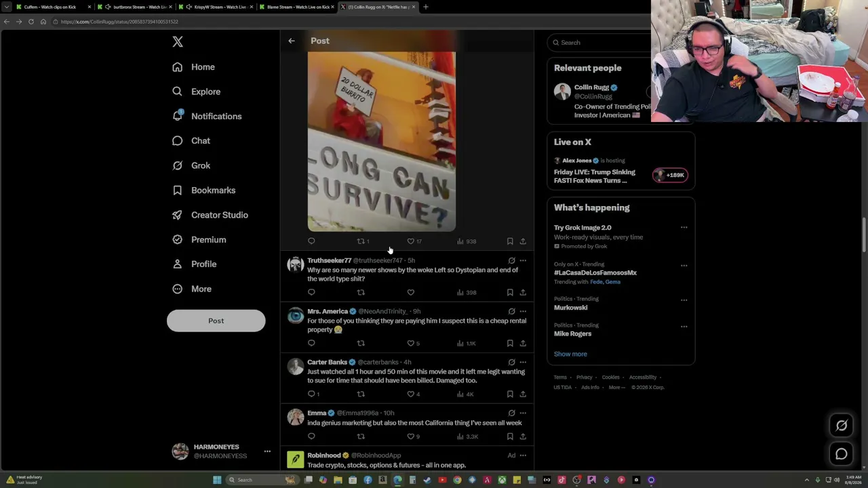Like the main post with 17 likes

[410, 241]
